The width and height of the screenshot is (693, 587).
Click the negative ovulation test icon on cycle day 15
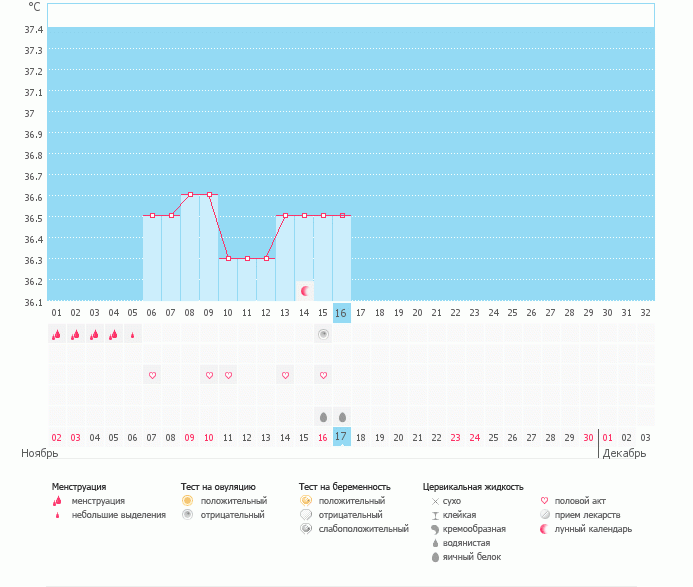323,335
